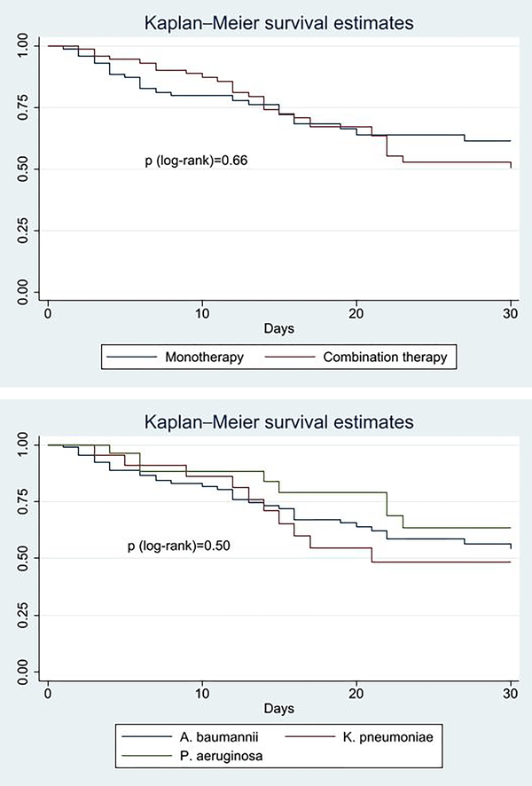This screenshot has width=532, height=786.
Task: Select the A. baumannii legend label
Action: pos(219,737)
